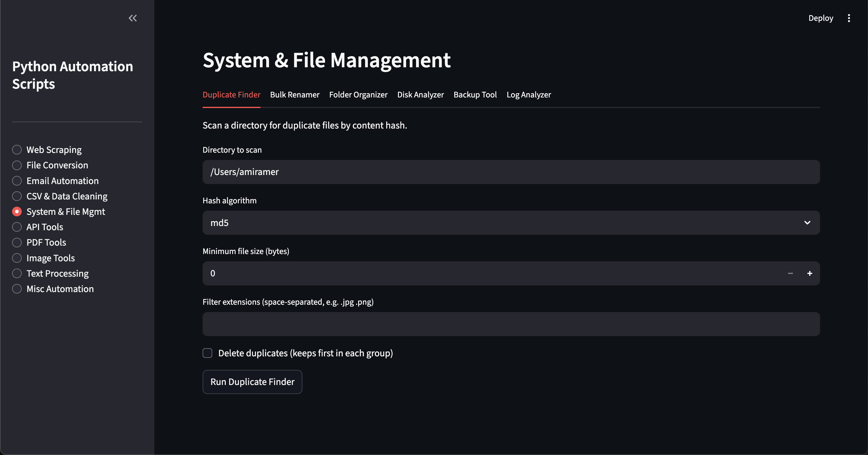The height and width of the screenshot is (455, 868).
Task: Open the Disk Analyzer tab
Action: pos(420,95)
